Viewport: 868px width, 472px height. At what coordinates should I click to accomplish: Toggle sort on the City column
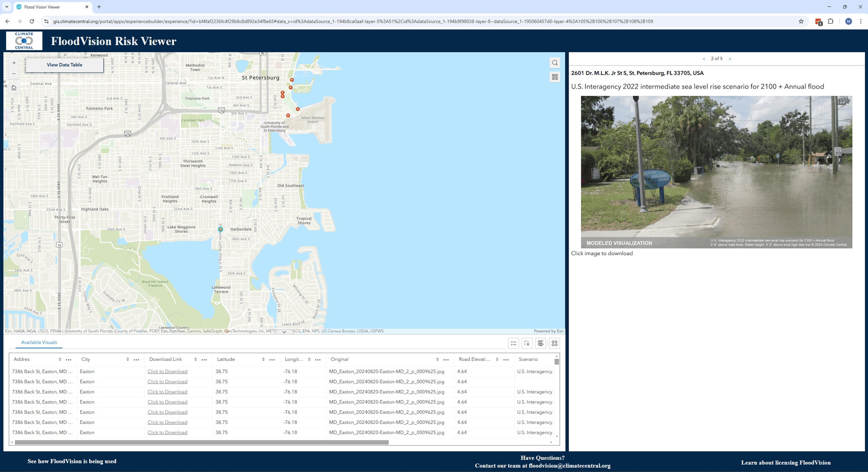tap(128, 359)
